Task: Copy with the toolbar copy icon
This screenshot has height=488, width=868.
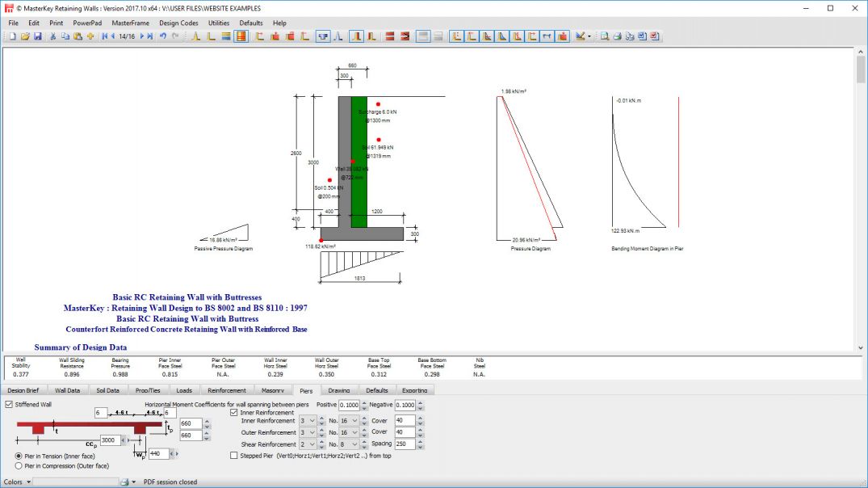Action: [65, 36]
